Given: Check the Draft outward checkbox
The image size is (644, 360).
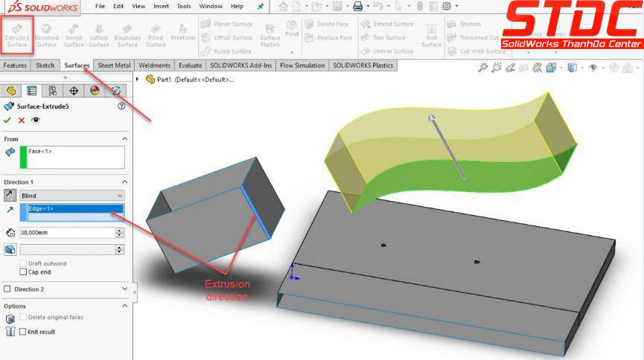Looking at the screenshot, I should tap(23, 263).
